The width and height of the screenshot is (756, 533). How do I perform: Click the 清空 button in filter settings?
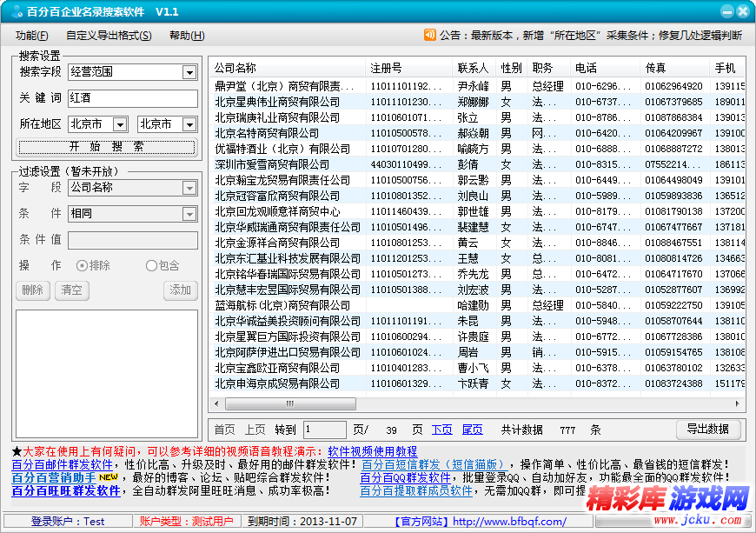pos(72,291)
